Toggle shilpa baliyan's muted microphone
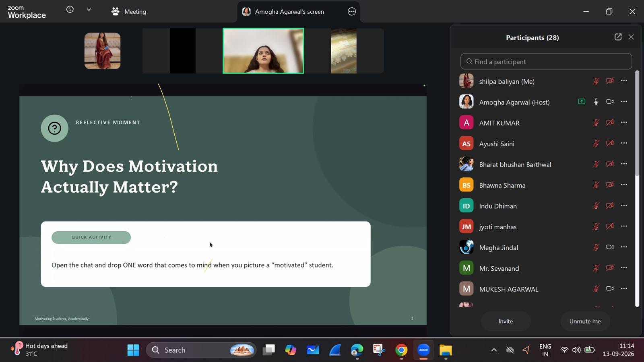Viewport: 644px width, 362px height. click(x=596, y=81)
